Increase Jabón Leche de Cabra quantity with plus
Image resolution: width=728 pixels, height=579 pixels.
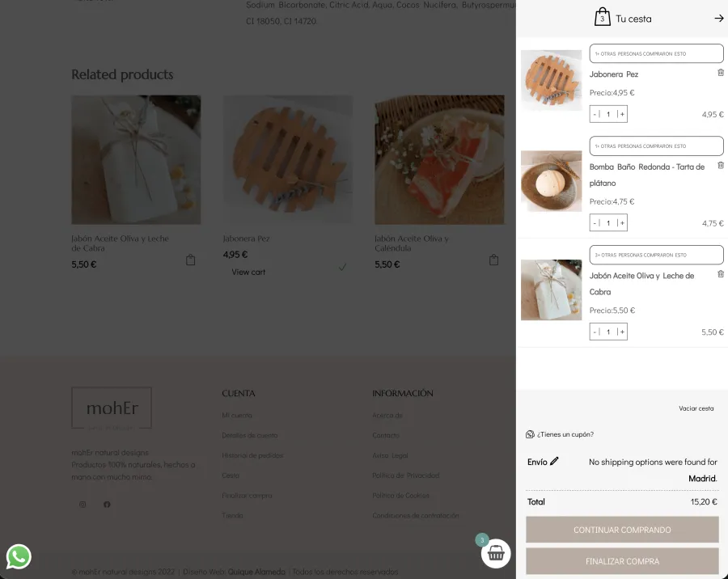click(x=622, y=332)
